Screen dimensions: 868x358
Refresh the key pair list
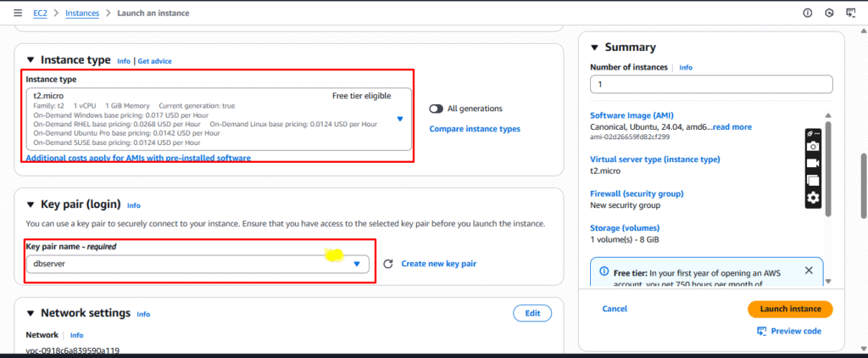pos(388,264)
